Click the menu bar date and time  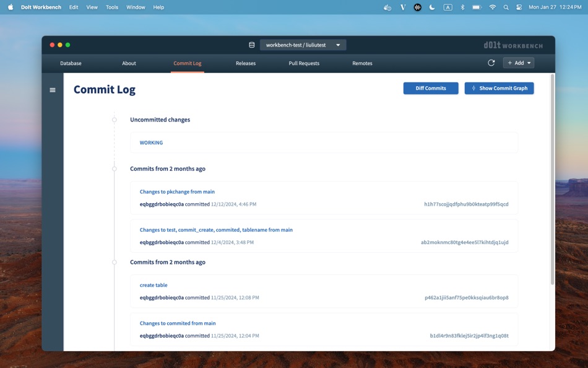(555, 7)
